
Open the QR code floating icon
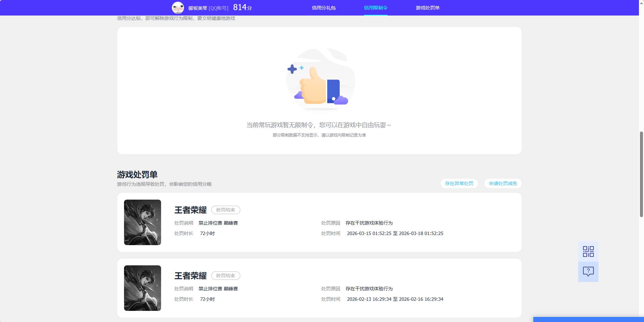(588, 252)
